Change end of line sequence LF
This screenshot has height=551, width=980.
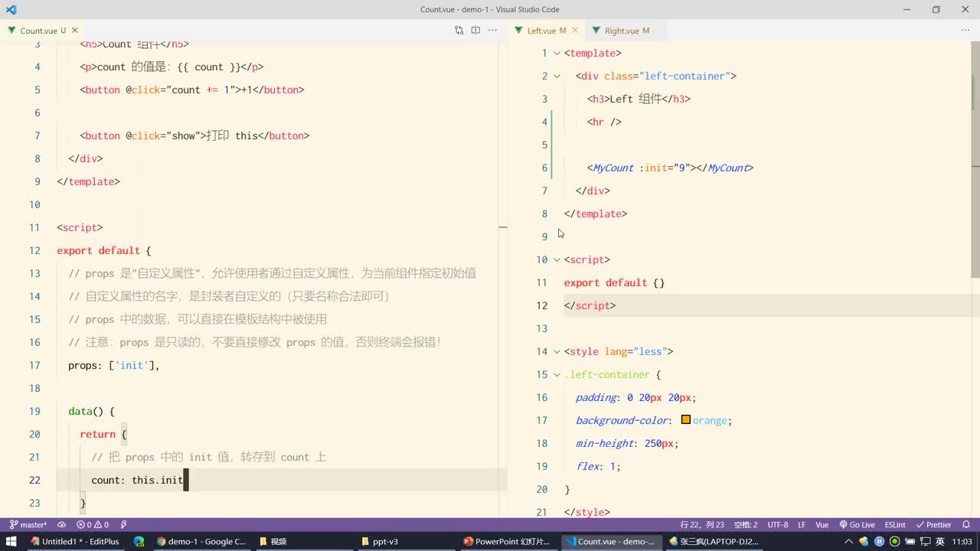[x=802, y=525]
